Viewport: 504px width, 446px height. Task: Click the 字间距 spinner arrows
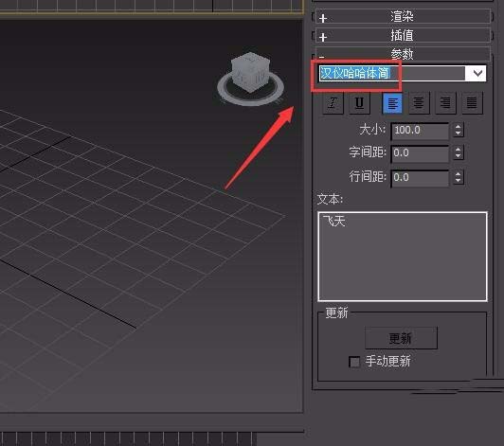point(459,152)
